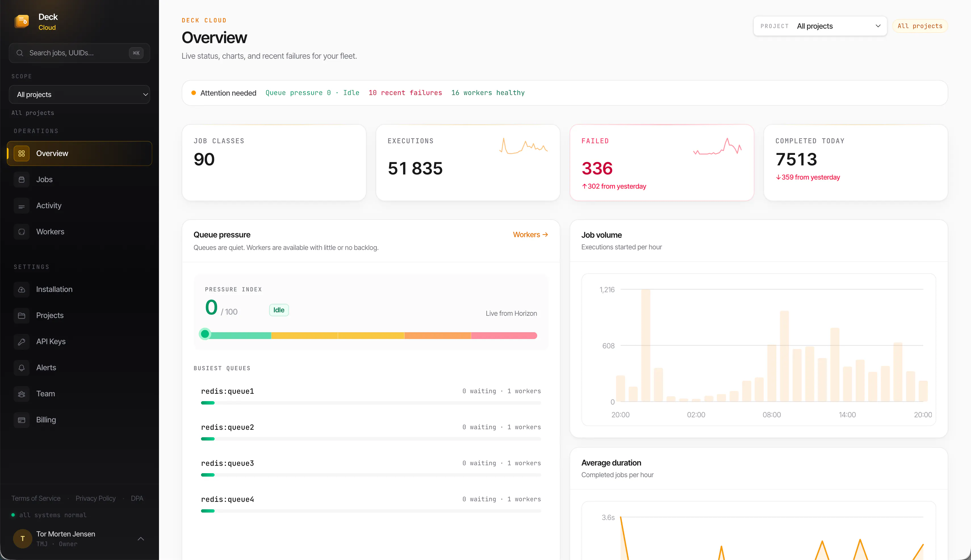Image resolution: width=971 pixels, height=560 pixels.
Task: Click the 16 workers healthy status
Action: (488, 93)
